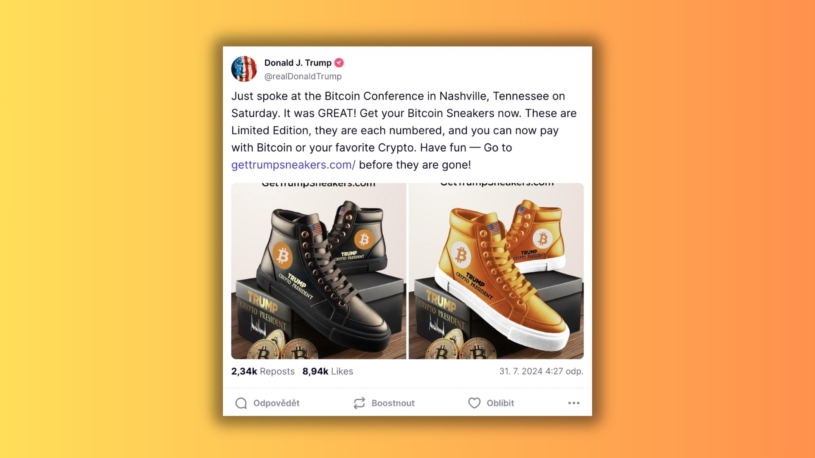Click the heart favorite icon
This screenshot has width=815, height=458.
click(474, 403)
